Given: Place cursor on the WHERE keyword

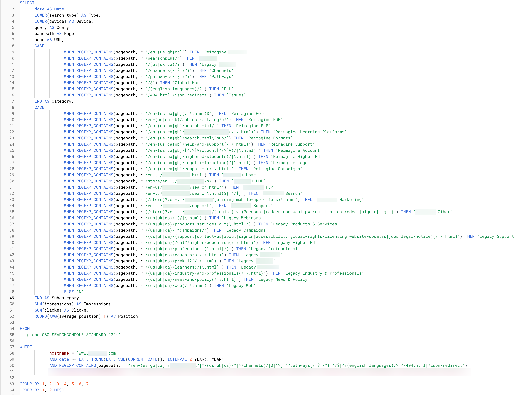Looking at the screenshot, I should (26, 347).
